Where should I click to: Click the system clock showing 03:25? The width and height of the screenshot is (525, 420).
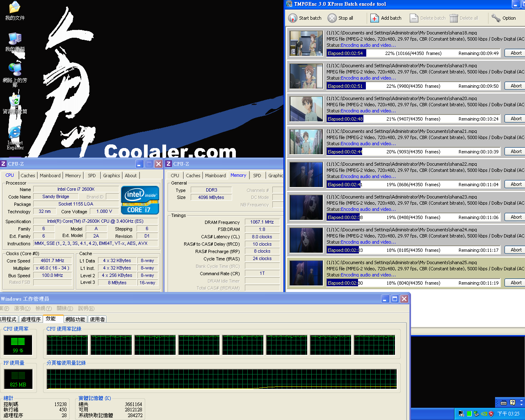[509, 414]
